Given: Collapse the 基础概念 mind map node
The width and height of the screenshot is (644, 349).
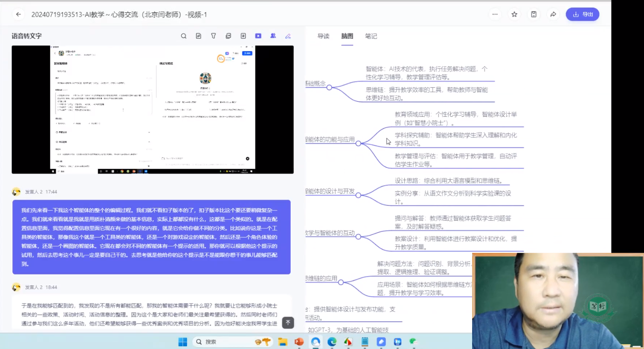Looking at the screenshot, I should point(329,87).
